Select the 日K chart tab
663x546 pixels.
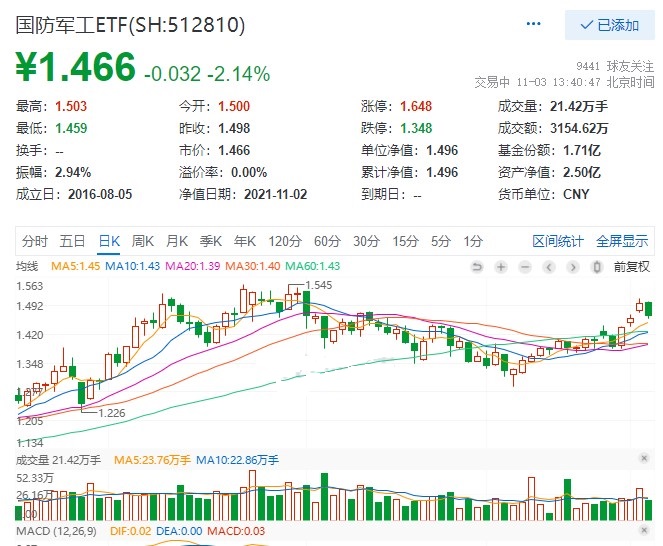[x=109, y=241]
